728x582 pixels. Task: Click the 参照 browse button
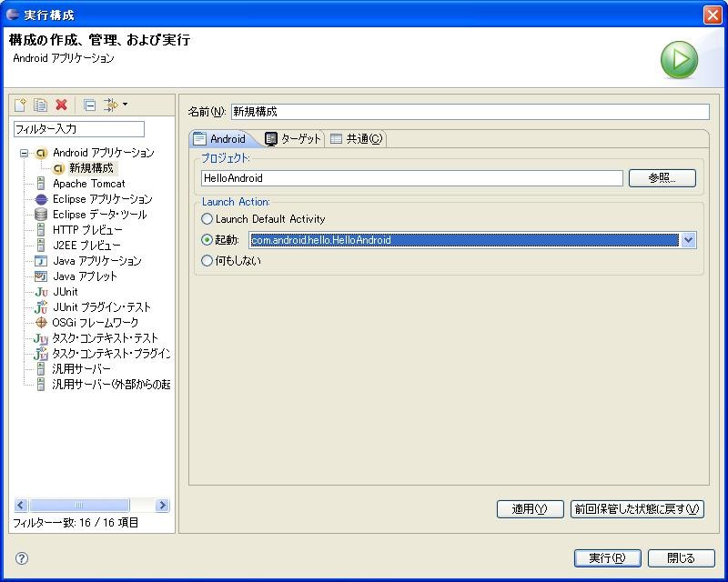pyautogui.click(x=662, y=177)
